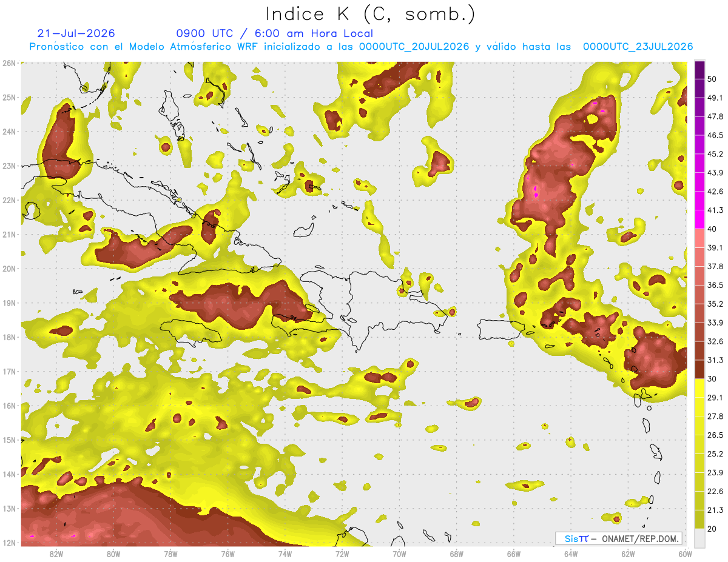Click the "SisTT - ONAMET/REP.DOM." credit label
728x562 pixels.
(x=619, y=538)
